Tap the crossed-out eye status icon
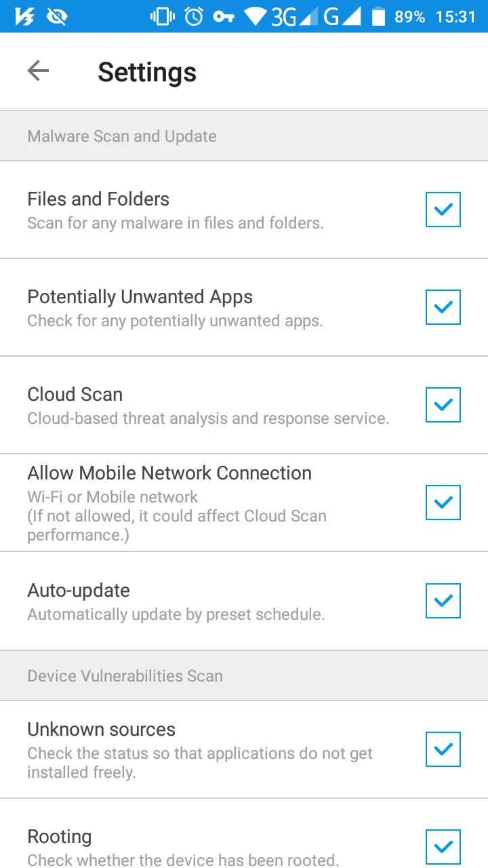Viewport: 488px width, 868px height. (x=57, y=17)
